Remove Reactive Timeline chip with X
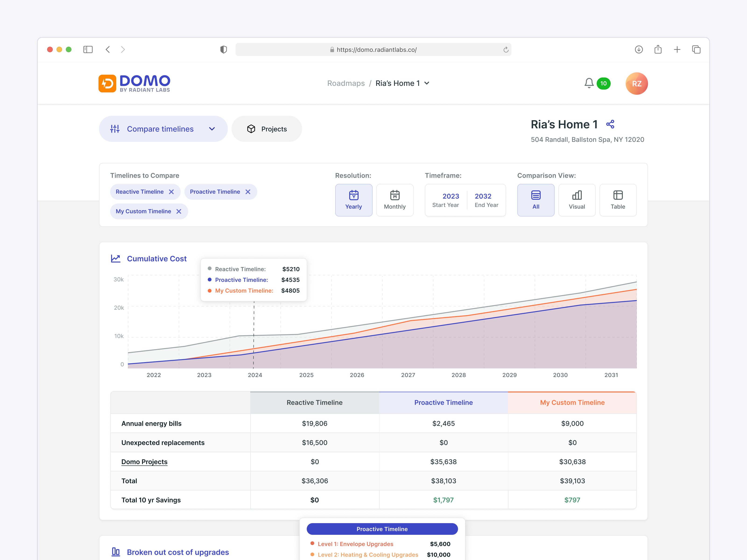This screenshot has width=747, height=560. point(172,192)
